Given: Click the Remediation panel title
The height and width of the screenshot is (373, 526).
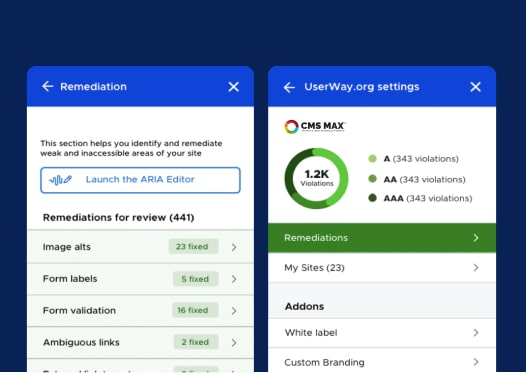Looking at the screenshot, I should 93,87.
